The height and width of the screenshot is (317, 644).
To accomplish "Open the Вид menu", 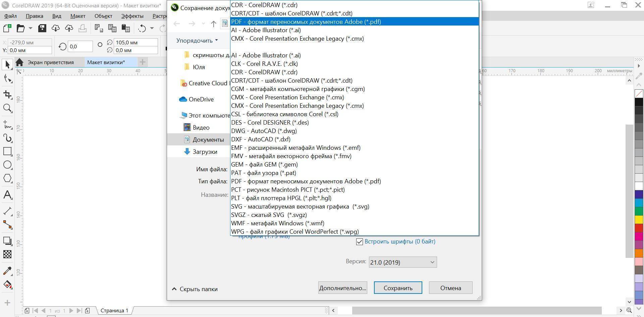I will tap(57, 16).
